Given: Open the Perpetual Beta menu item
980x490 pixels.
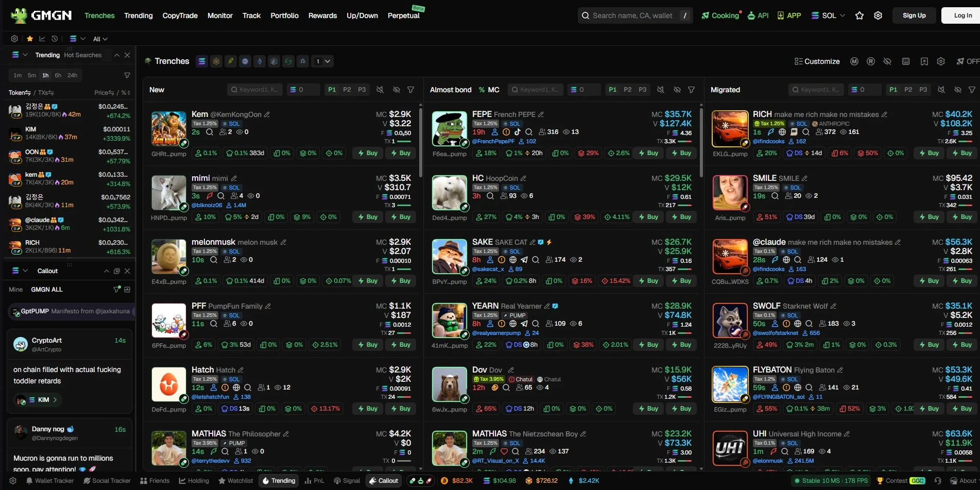Looking at the screenshot, I should point(404,15).
